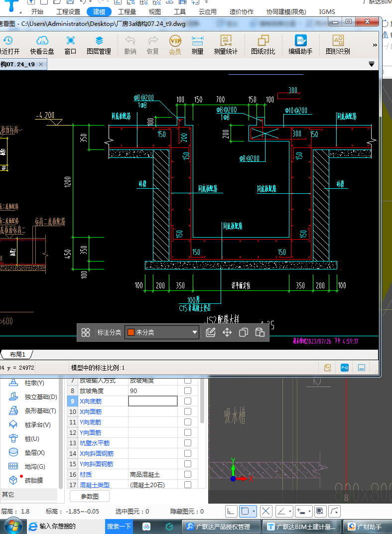The image size is (392, 534).
Task: Select 地沟(G) component type
Action: (x=26, y=467)
